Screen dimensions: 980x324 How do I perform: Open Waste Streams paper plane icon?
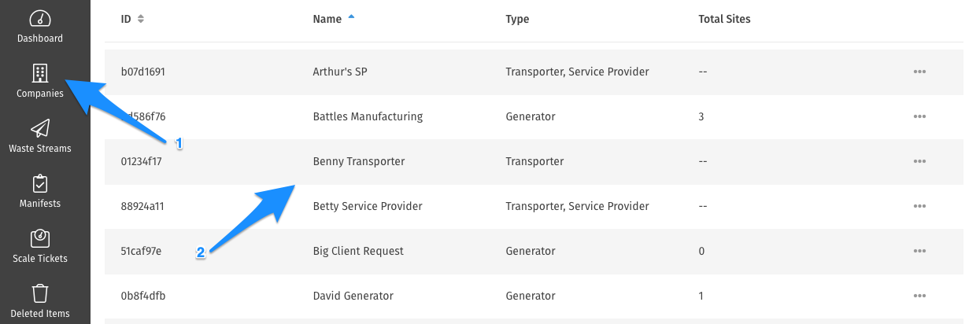[40, 128]
